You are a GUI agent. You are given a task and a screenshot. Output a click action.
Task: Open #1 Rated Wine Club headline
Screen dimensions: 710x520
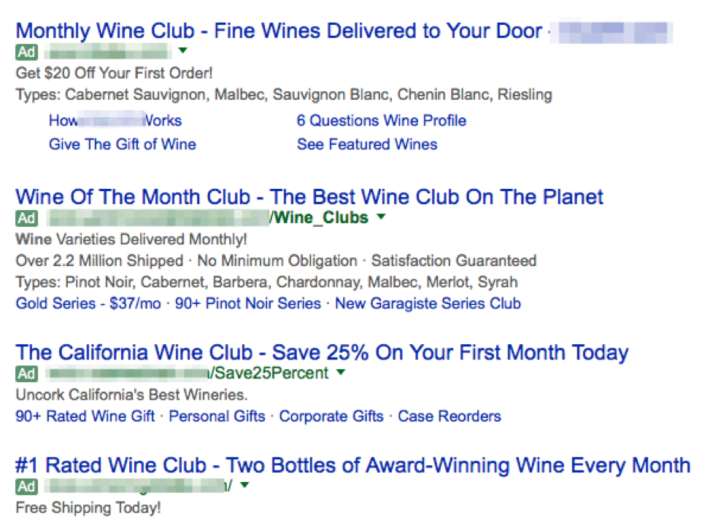click(353, 465)
